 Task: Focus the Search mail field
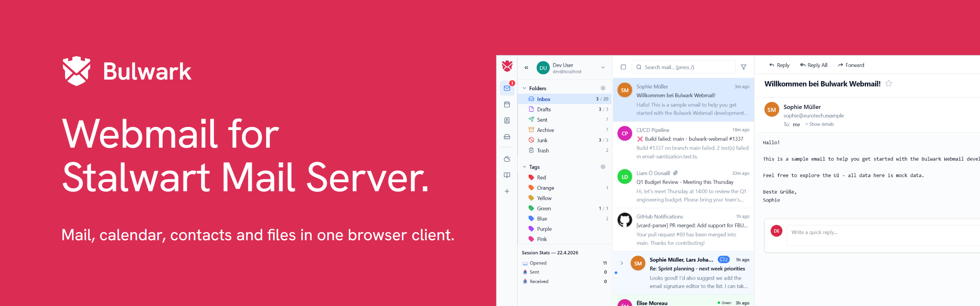[684, 67]
